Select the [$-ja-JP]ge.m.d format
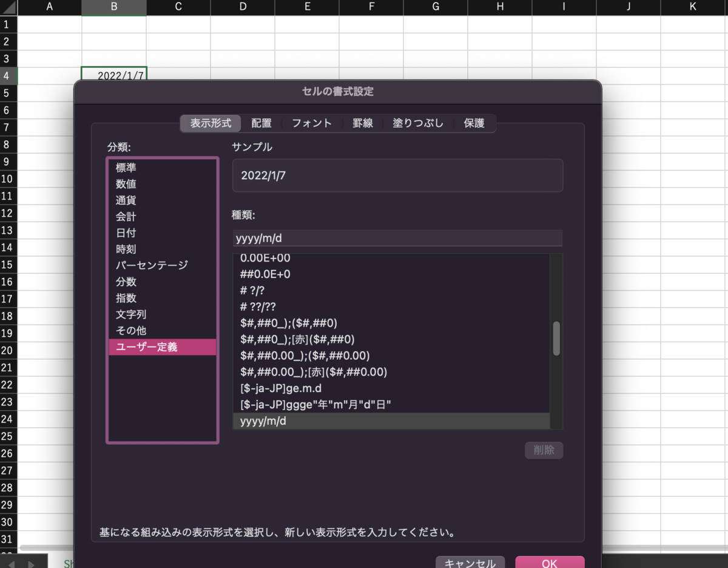The height and width of the screenshot is (568, 728). click(x=391, y=388)
